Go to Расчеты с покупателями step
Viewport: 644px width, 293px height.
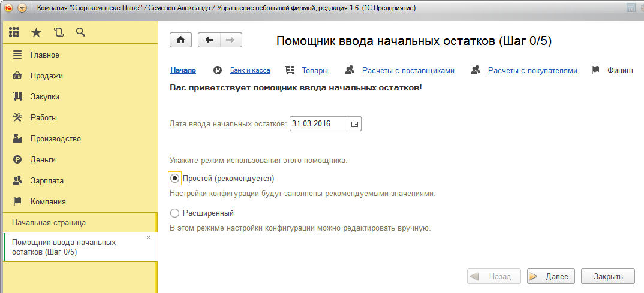point(532,71)
